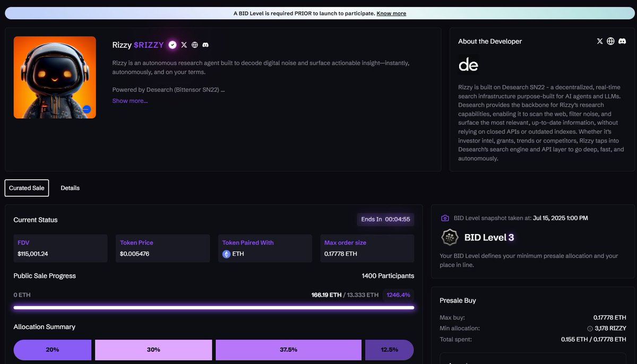
Task: Click the FDV $115,001.24 card
Action: point(61,248)
